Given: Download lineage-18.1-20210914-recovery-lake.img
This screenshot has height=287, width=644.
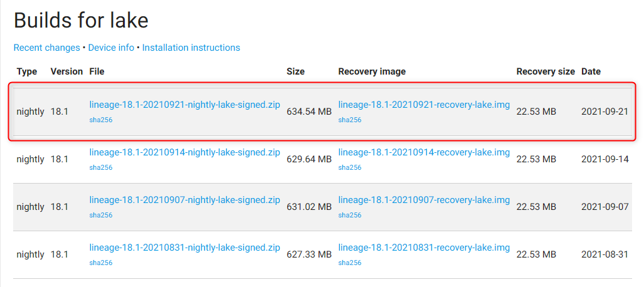Looking at the screenshot, I should coord(424,152).
